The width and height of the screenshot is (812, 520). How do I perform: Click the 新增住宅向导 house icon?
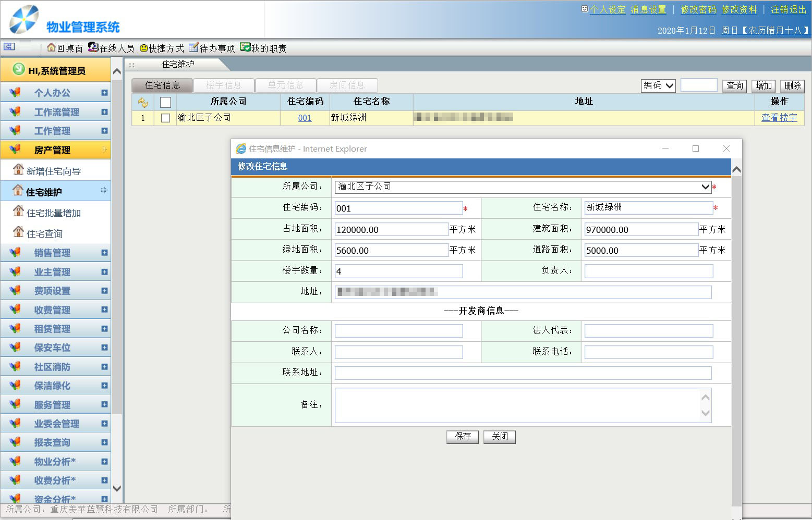(18, 170)
